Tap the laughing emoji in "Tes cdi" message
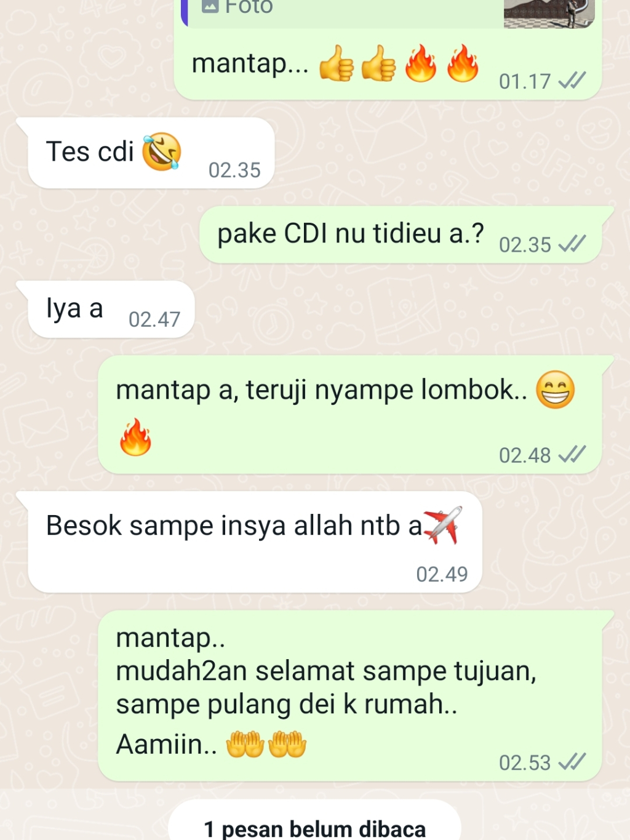Viewport: 630px width, 840px height. (x=162, y=151)
